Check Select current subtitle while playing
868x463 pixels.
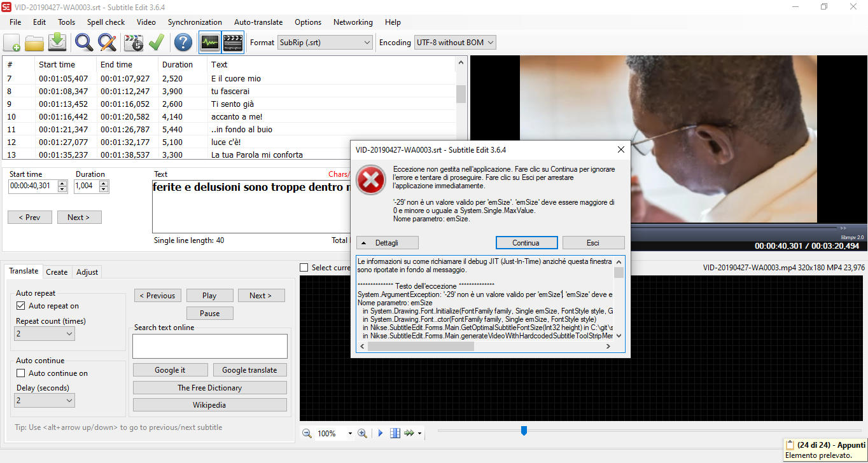coord(304,266)
